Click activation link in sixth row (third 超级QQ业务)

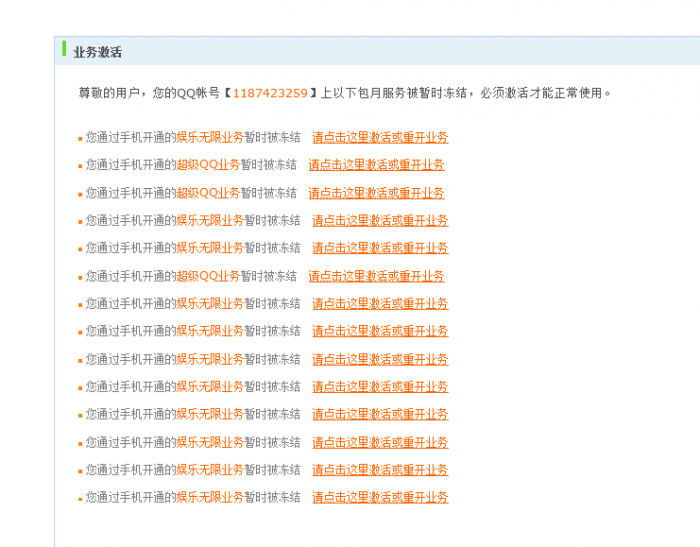[x=376, y=276]
